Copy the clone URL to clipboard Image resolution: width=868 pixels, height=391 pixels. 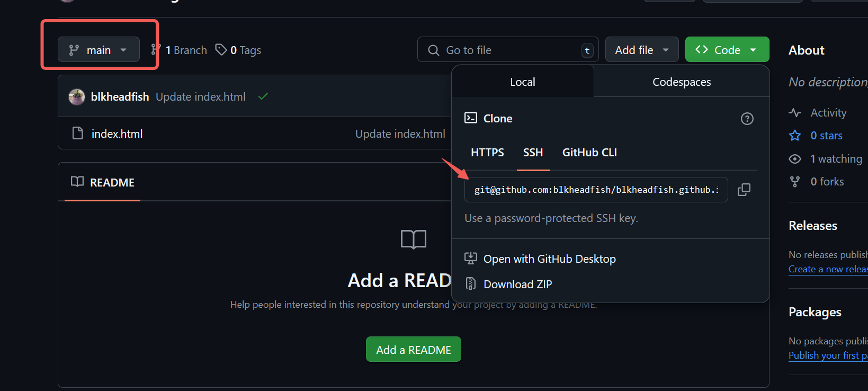coord(744,190)
